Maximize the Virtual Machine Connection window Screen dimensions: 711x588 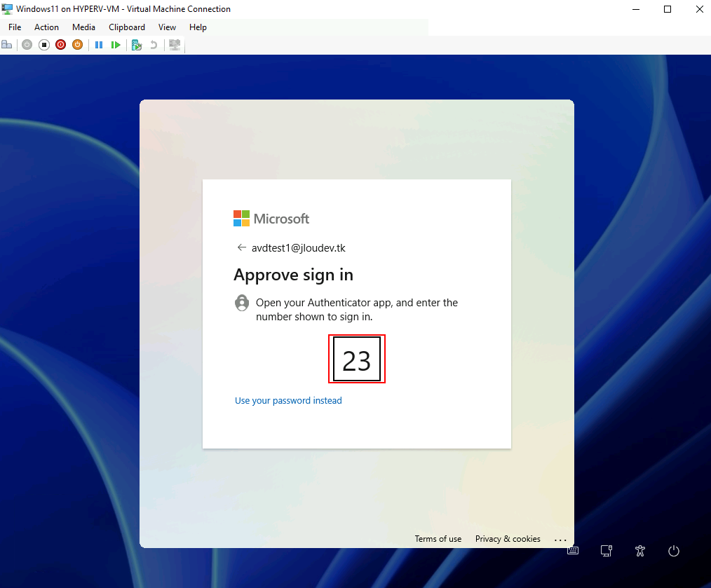(x=668, y=9)
